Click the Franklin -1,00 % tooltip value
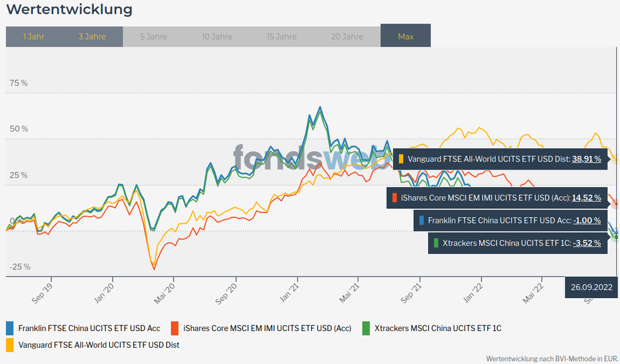 click(x=587, y=221)
